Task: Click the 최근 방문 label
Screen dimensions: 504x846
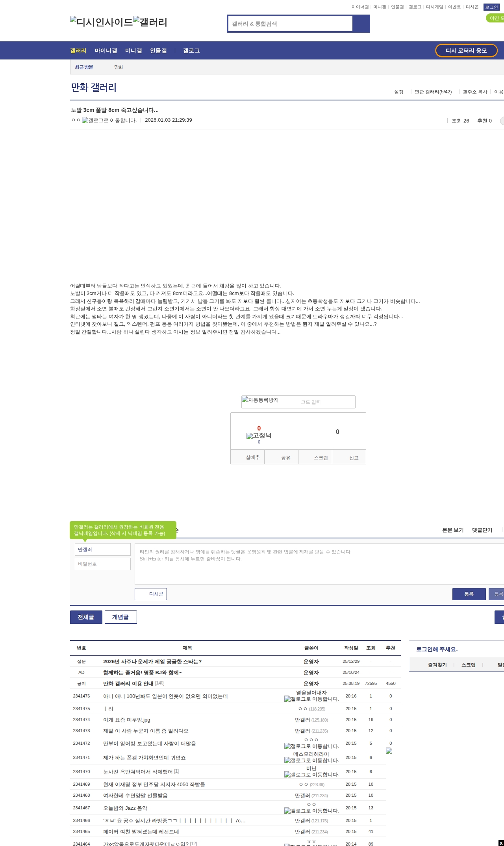Action: [x=84, y=67]
